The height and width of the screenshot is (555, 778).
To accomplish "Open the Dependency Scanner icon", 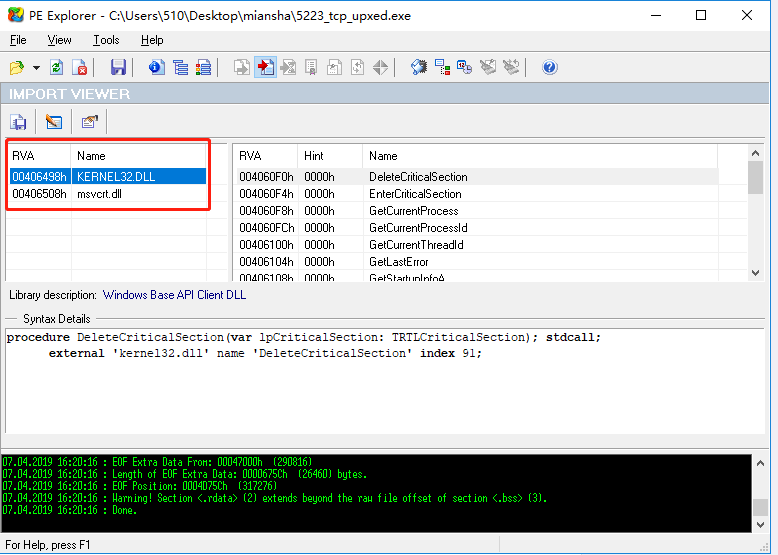I will (442, 67).
